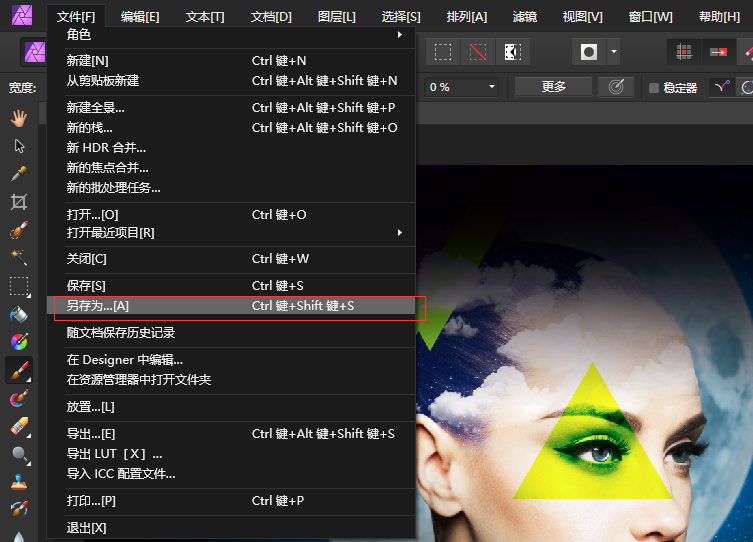
Task: Open the 帮助[H] menu
Action: (x=719, y=17)
